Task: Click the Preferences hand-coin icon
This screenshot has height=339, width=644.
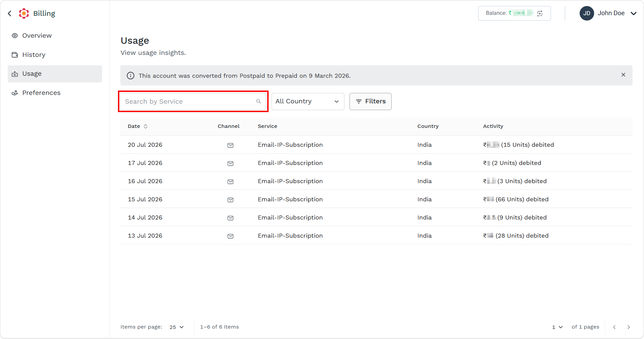Action: point(15,93)
